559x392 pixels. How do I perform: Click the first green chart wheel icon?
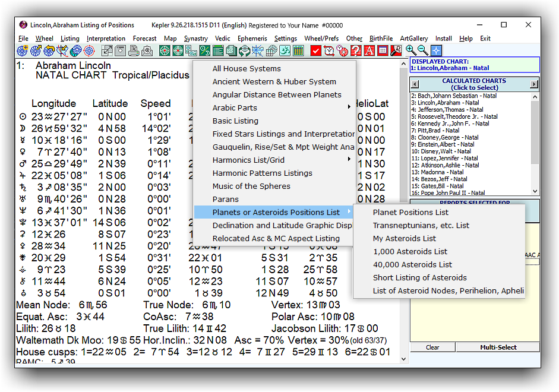click(x=165, y=51)
